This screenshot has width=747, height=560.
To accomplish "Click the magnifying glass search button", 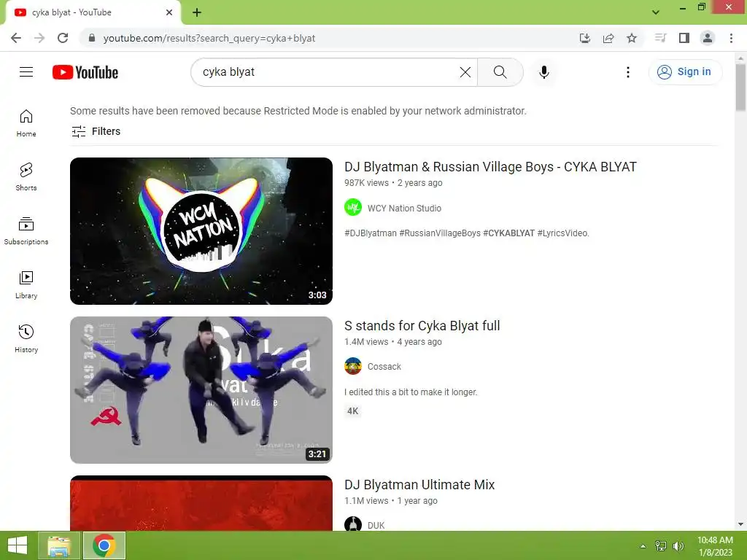I will (x=500, y=72).
